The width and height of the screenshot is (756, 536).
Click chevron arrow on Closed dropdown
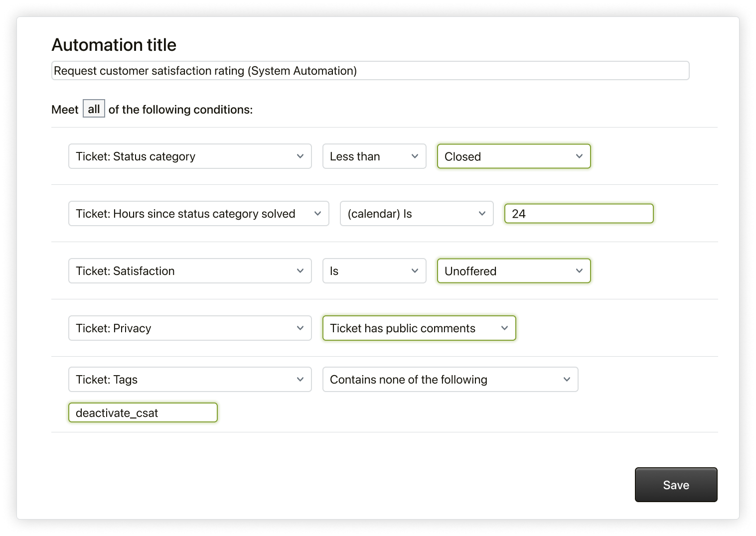579,156
